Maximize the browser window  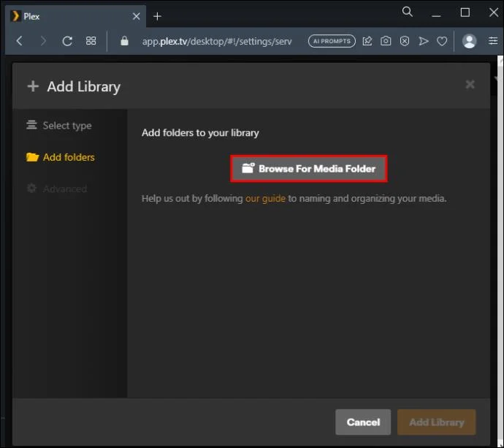tap(465, 13)
